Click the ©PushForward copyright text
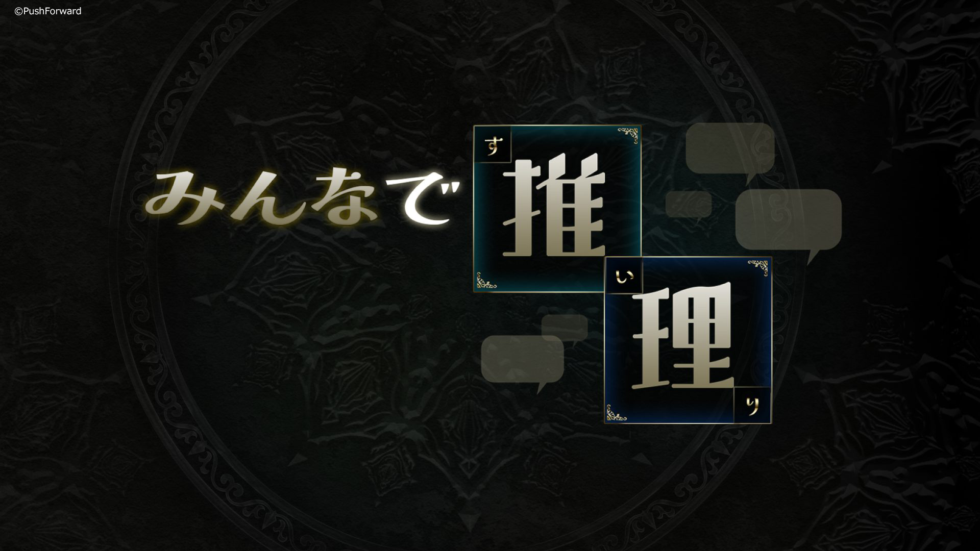The image size is (980, 551). (x=48, y=11)
